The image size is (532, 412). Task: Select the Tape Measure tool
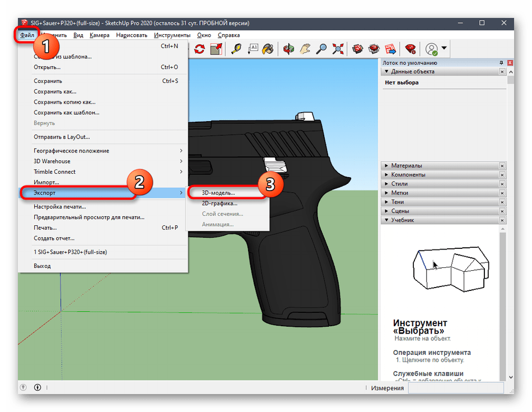pos(236,49)
